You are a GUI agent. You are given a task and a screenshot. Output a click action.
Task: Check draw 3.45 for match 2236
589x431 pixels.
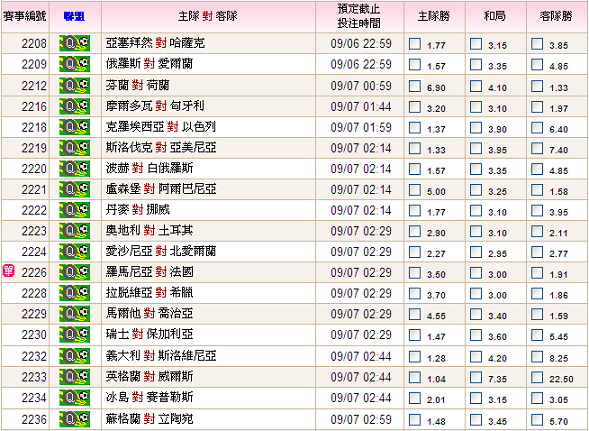[x=476, y=419]
